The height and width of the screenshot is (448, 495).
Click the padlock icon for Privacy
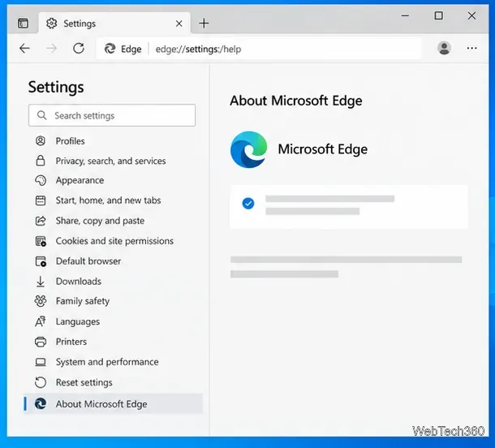click(x=41, y=161)
